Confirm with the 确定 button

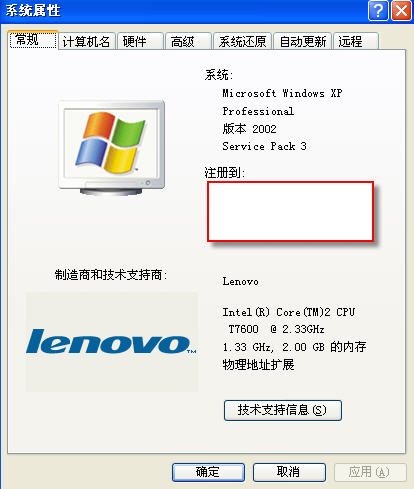208,472
